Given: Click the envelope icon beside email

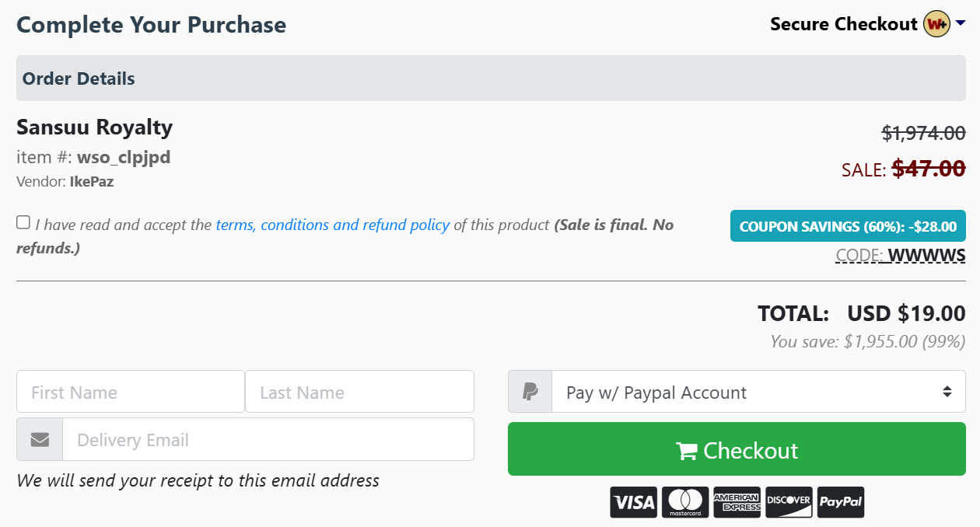Looking at the screenshot, I should pos(40,440).
